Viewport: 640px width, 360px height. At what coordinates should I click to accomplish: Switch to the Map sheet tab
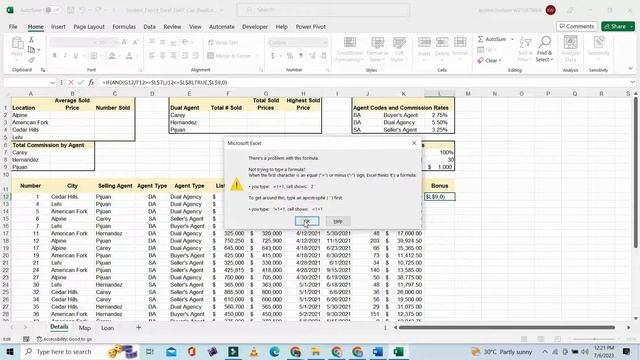tap(84, 328)
